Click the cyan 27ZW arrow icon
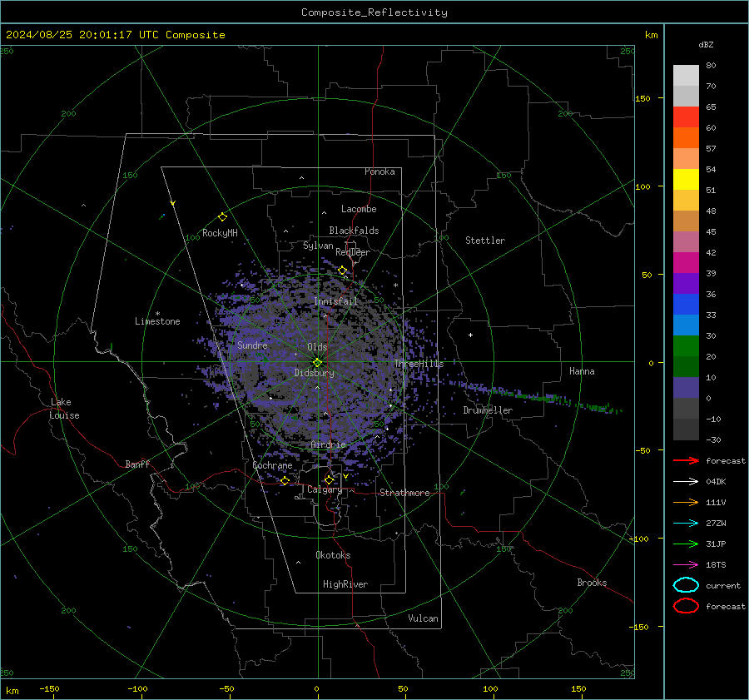 click(x=686, y=523)
